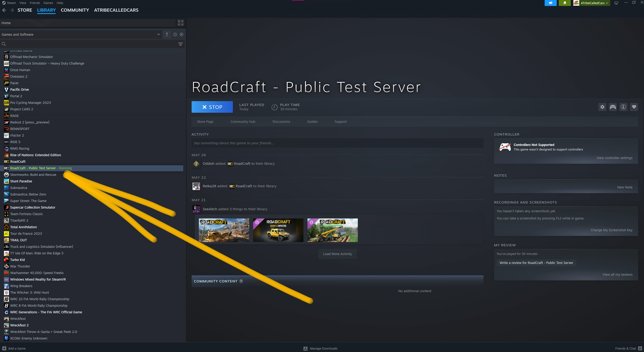Add game to favorites heart icon
Screen dimensions: 644x352
634,107
